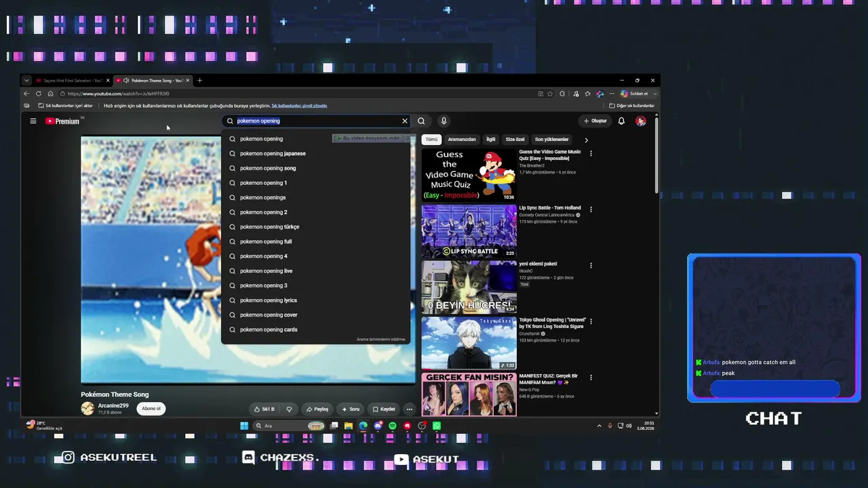This screenshot has width=868, height=488.
Task: Choose suggestion "pokemon opening live"
Action: coord(315,271)
